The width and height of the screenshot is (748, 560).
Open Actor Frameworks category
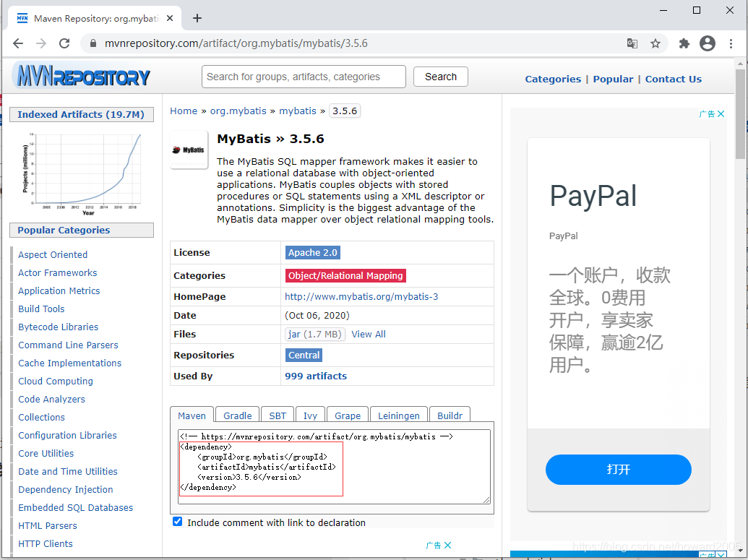coord(57,273)
